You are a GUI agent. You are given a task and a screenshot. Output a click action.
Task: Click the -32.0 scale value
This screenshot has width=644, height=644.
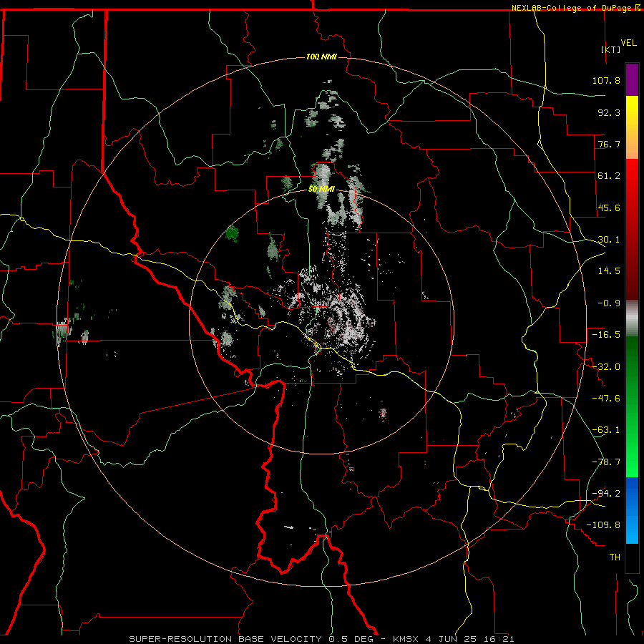click(606, 367)
